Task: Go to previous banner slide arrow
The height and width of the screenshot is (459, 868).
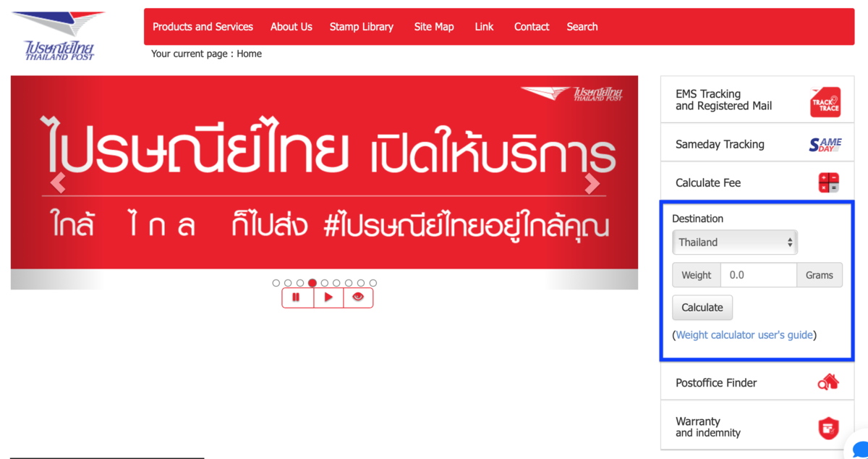Action: [59, 184]
